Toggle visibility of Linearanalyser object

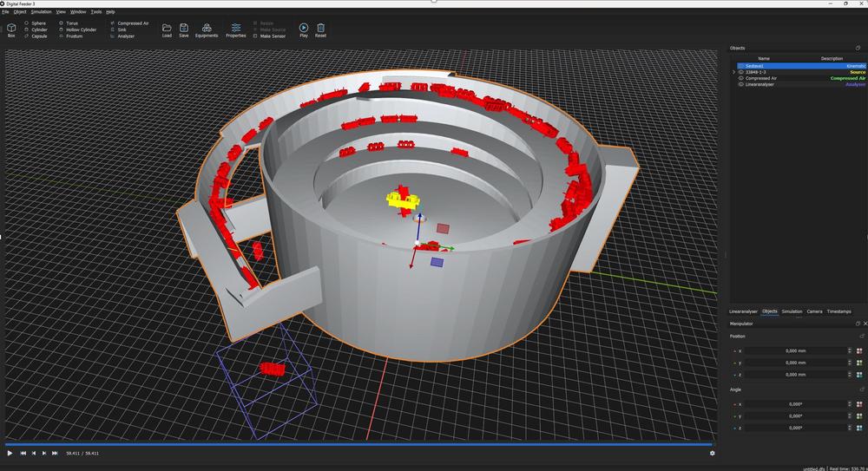pyautogui.click(x=741, y=84)
